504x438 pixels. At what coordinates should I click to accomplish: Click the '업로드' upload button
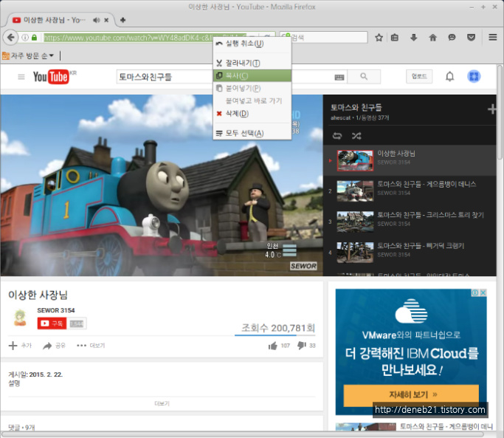click(419, 77)
